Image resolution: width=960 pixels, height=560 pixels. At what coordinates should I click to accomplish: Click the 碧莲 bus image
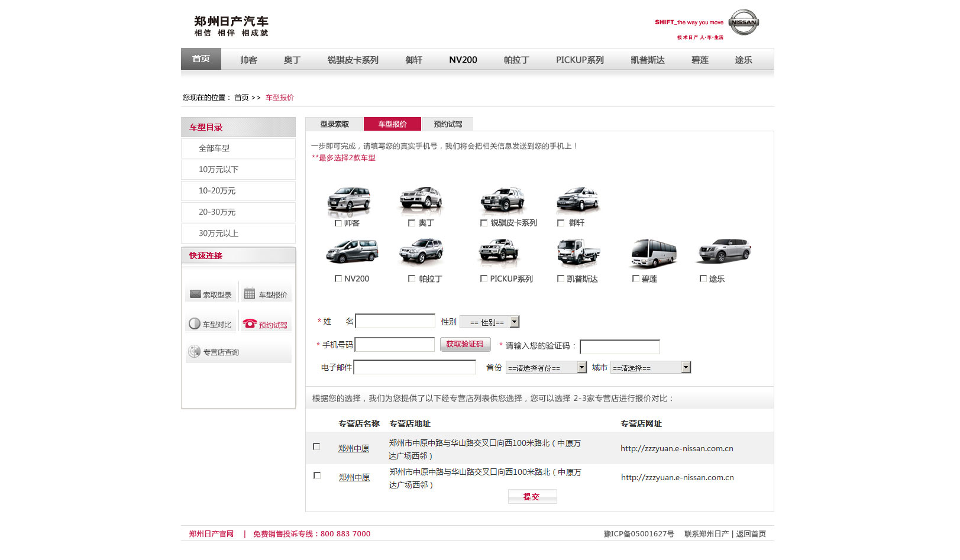click(x=653, y=253)
